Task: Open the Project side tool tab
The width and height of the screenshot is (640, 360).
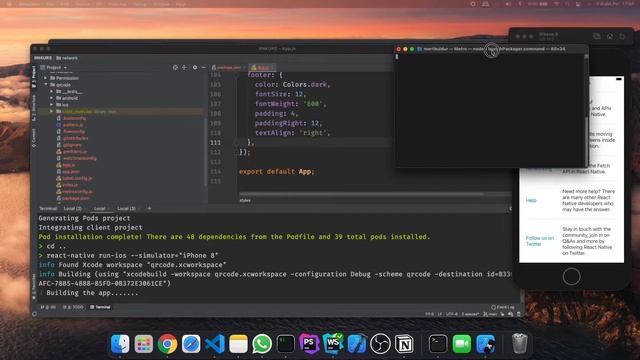Action: pos(34,77)
